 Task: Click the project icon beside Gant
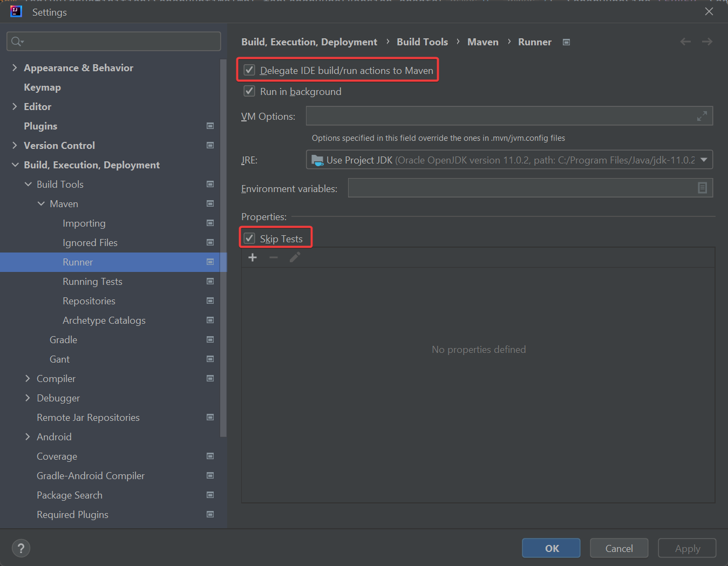click(x=210, y=359)
